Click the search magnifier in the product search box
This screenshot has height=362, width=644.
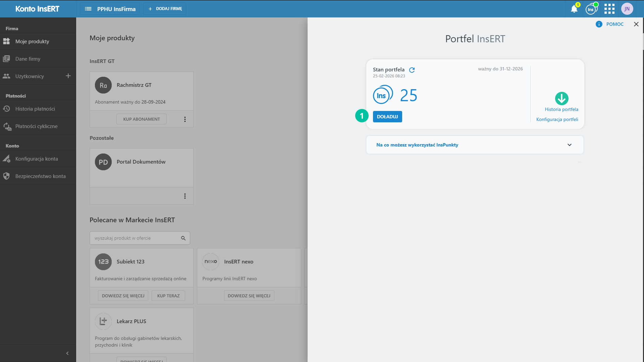(x=183, y=238)
